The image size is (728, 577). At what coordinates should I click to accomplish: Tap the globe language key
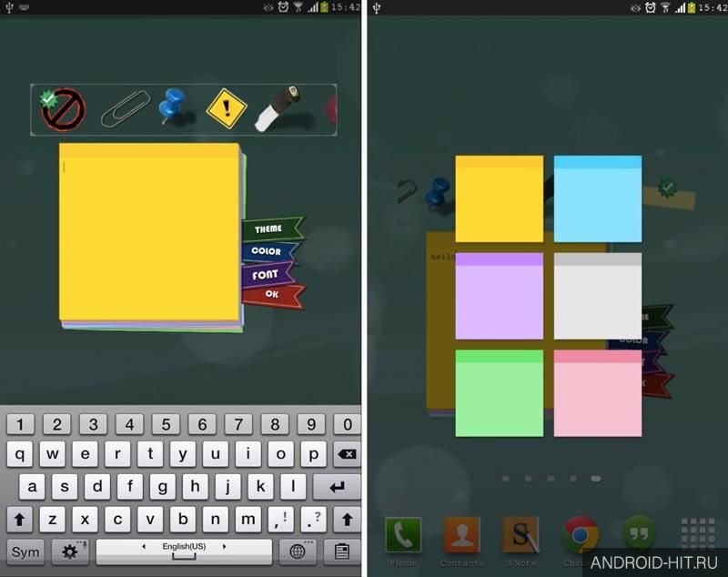tap(298, 552)
